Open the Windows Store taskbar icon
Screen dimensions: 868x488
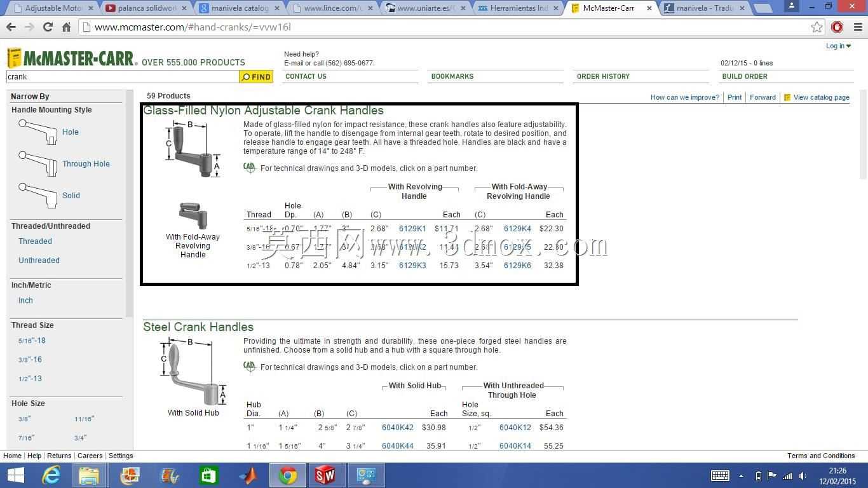coord(208,475)
